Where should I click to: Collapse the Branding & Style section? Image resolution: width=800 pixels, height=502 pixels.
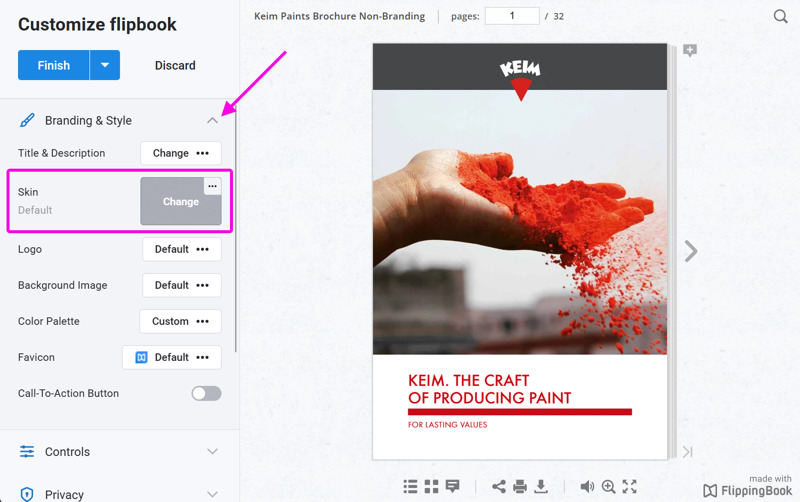[212, 121]
